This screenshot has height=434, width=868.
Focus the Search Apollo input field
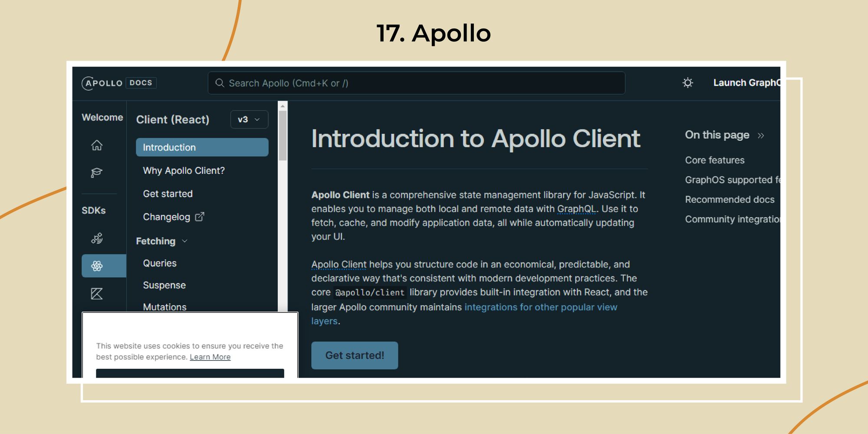(x=416, y=83)
